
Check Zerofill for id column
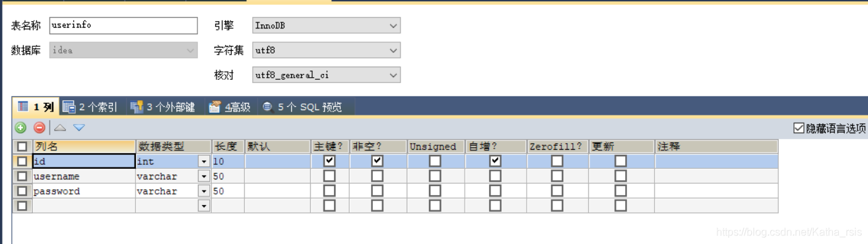point(557,161)
